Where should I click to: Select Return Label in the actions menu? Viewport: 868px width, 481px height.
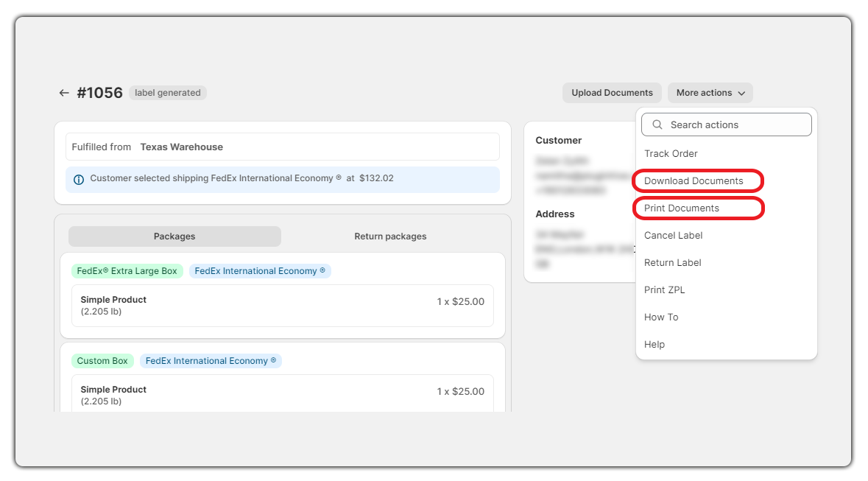(673, 262)
